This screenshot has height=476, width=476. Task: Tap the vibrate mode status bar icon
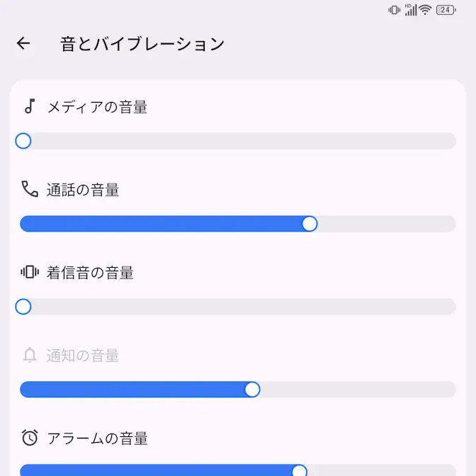click(x=395, y=10)
